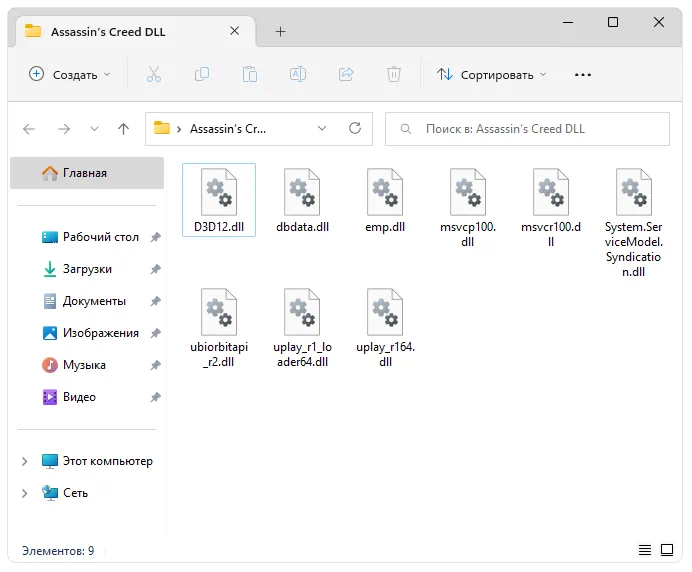Screen dimensions: 692x572
Task: Expand the Этот компьютер tree node
Action: 25,461
